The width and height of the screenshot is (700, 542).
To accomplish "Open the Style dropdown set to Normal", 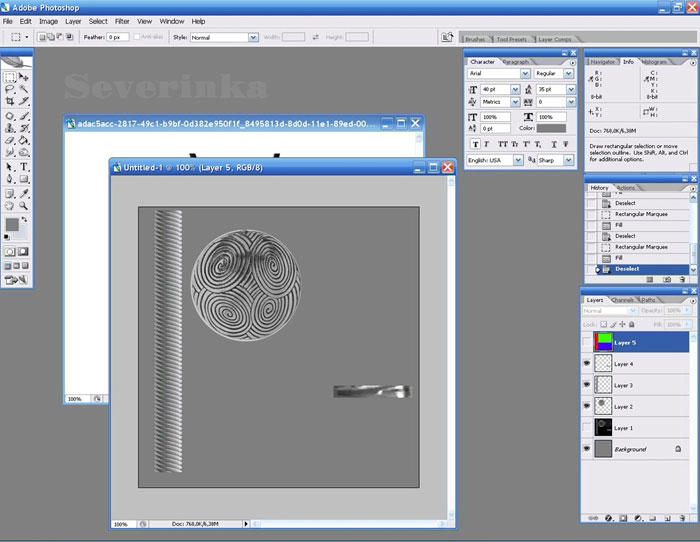I will (x=252, y=37).
